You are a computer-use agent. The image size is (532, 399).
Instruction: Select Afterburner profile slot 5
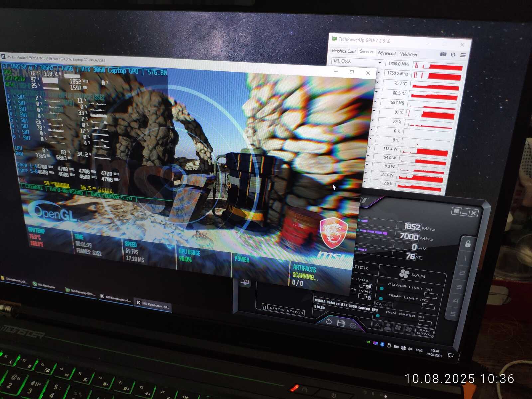pos(453,314)
